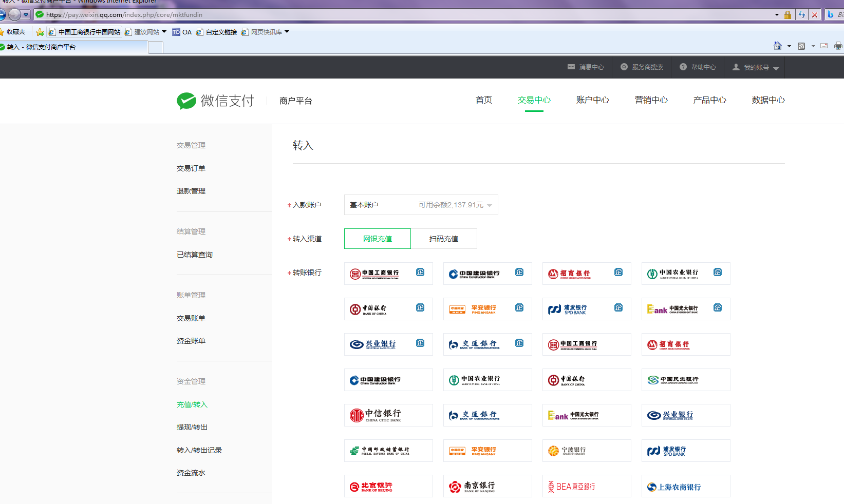The height and width of the screenshot is (504, 844).
Task: Click the WeChat Pay 微信支付 logo
Action: 215,101
